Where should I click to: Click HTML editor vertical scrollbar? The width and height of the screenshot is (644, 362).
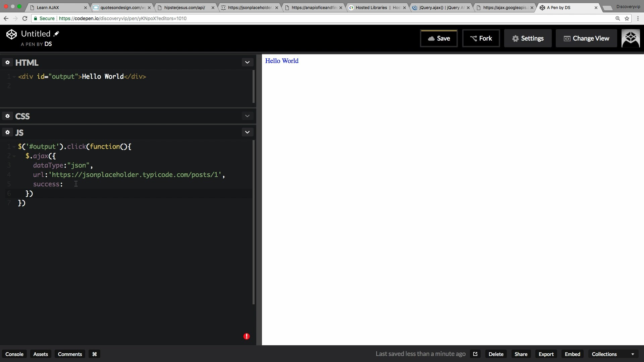pos(254,86)
